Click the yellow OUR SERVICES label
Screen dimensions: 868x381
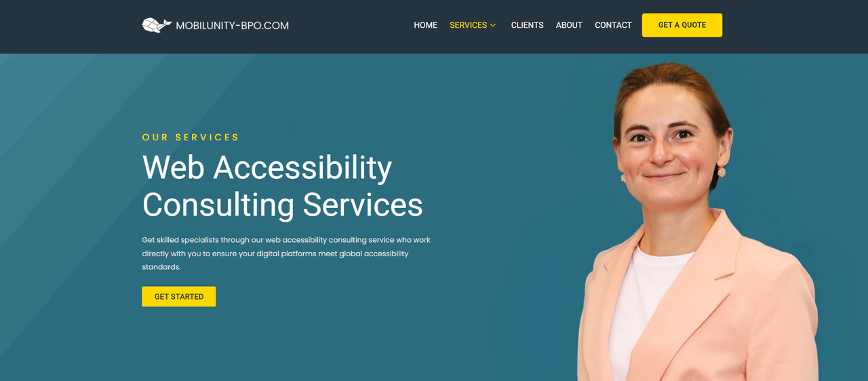tap(191, 137)
